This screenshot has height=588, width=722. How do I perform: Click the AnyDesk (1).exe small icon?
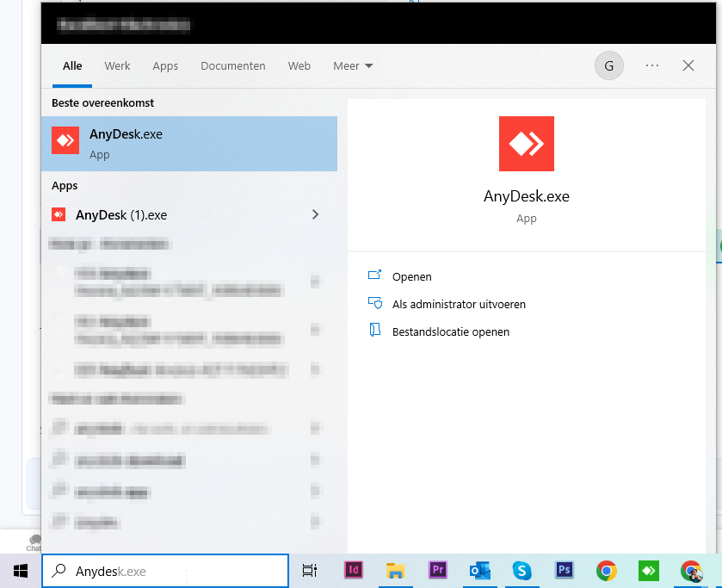click(x=59, y=214)
